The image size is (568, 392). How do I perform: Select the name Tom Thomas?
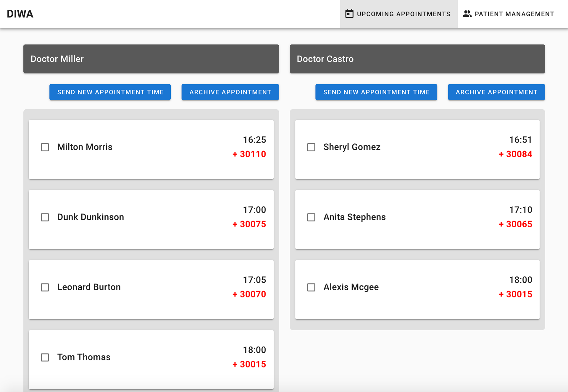pos(84,357)
